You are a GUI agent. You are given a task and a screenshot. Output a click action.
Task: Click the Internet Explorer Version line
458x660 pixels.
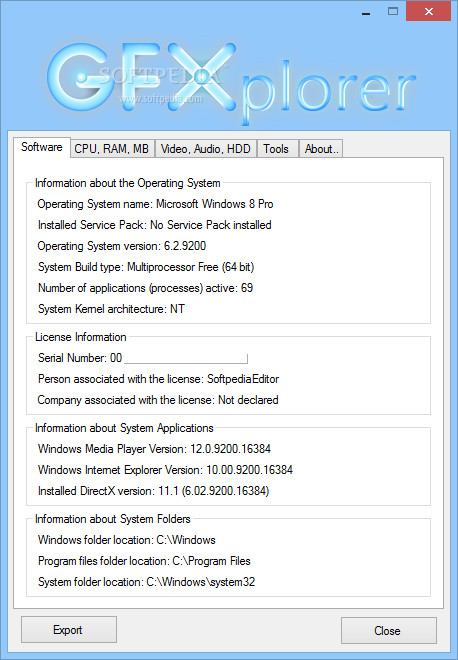point(165,470)
